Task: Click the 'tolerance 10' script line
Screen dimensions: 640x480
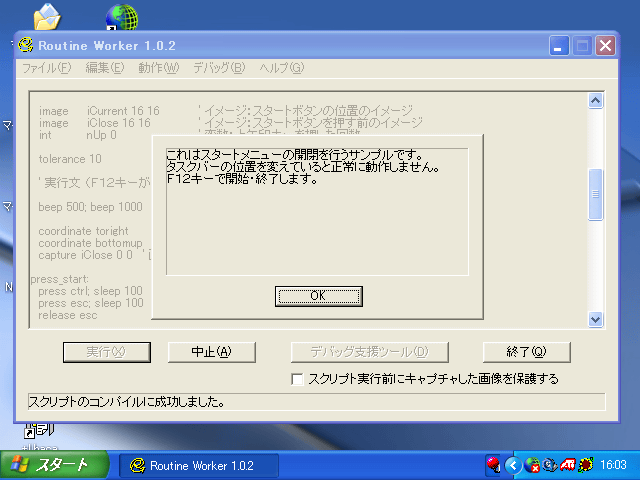Action: 70,159
